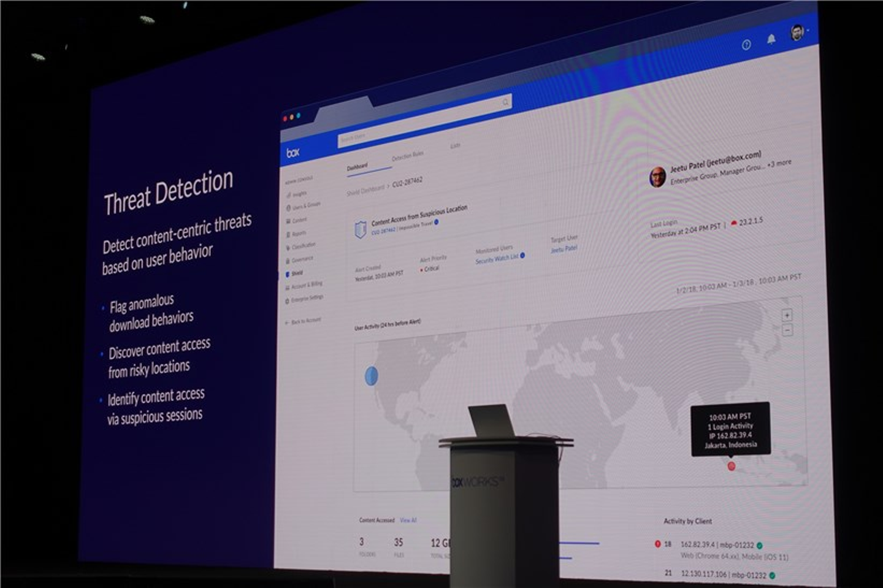Open the notifications bell
The image size is (883, 588).
pos(771,39)
